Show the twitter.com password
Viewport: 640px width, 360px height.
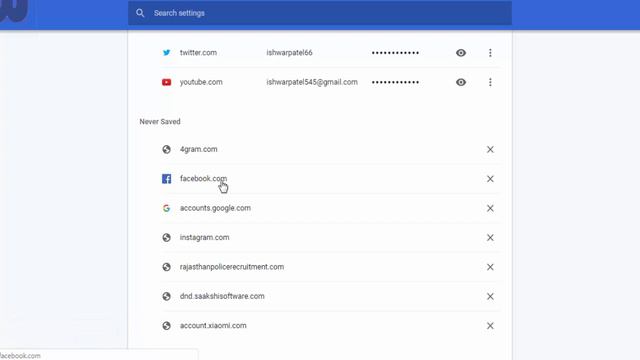point(461,53)
